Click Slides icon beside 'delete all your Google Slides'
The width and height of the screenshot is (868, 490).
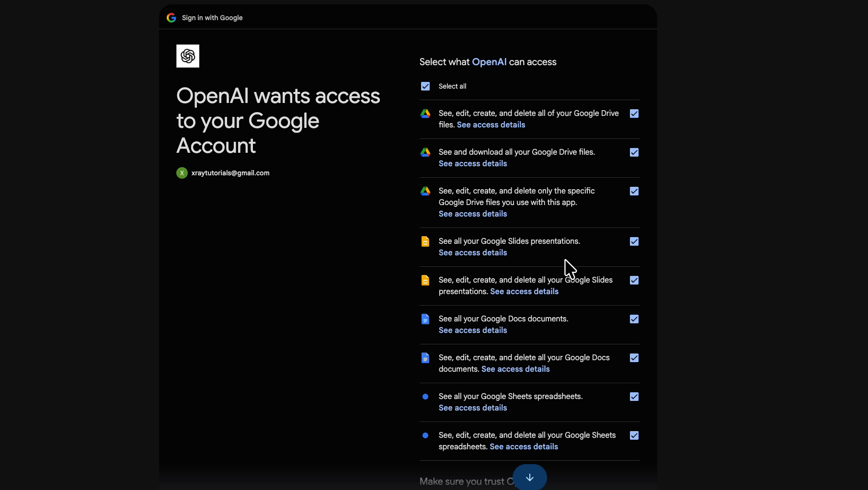pos(425,280)
